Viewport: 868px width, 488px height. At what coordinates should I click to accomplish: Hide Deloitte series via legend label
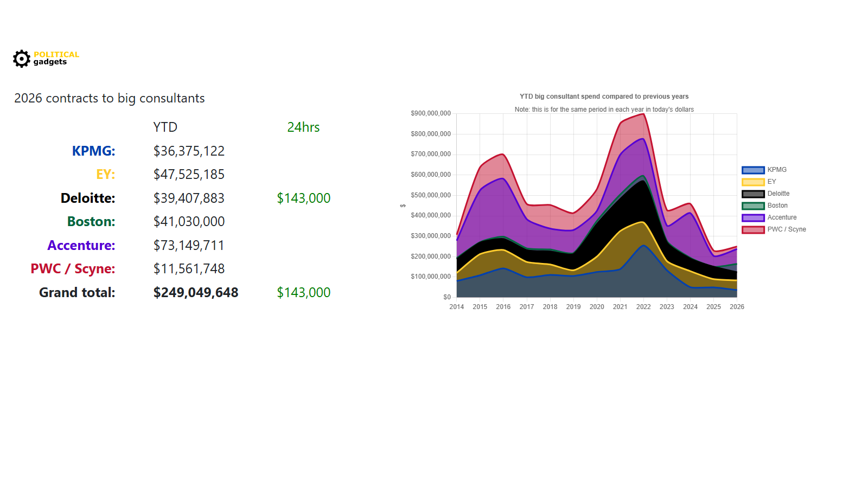778,194
